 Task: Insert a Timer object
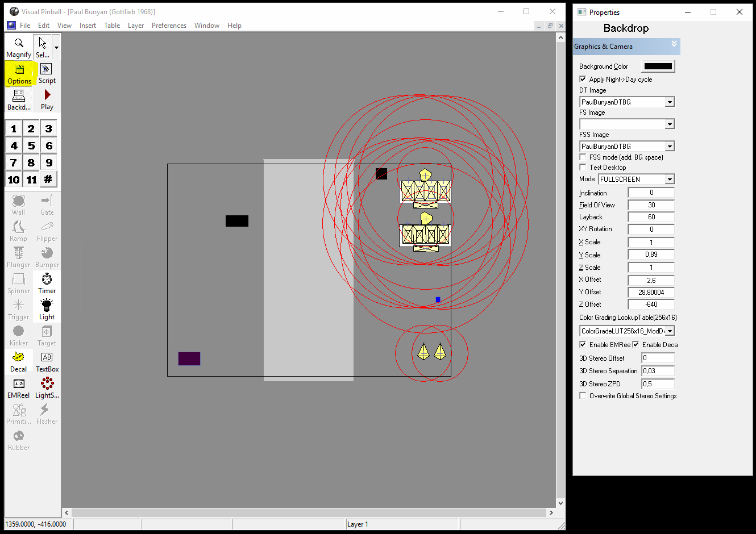(47, 283)
